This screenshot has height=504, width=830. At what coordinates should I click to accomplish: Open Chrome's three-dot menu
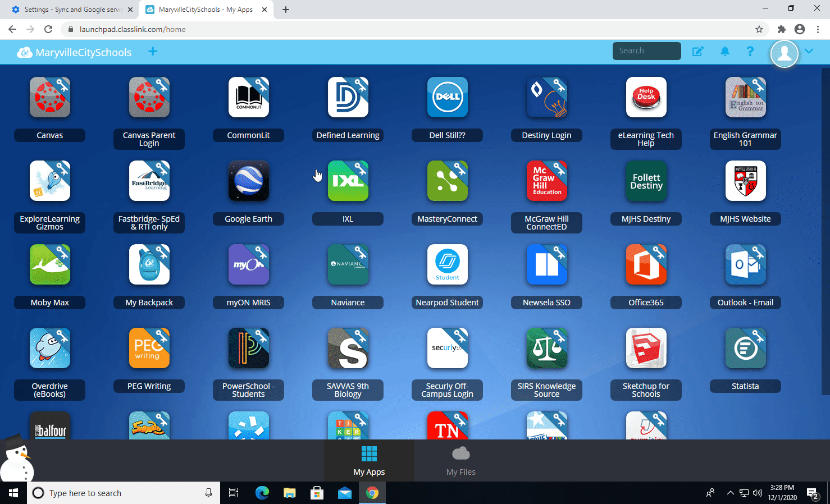(818, 29)
